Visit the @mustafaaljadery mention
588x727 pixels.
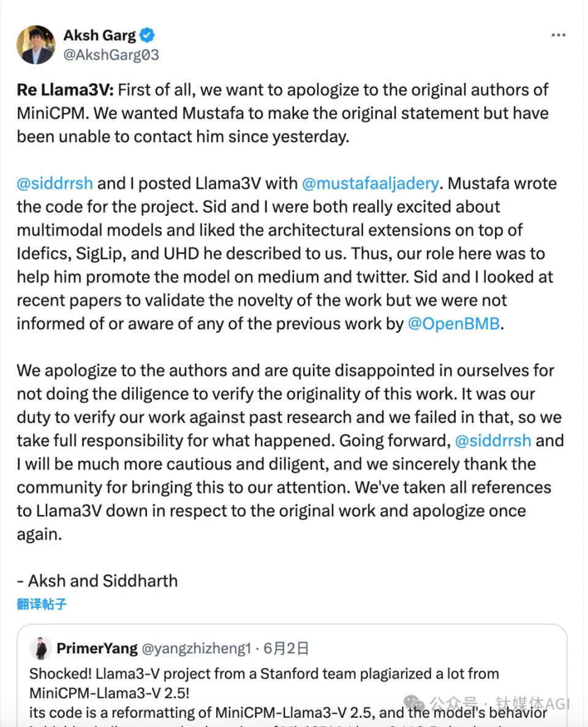[x=370, y=183]
